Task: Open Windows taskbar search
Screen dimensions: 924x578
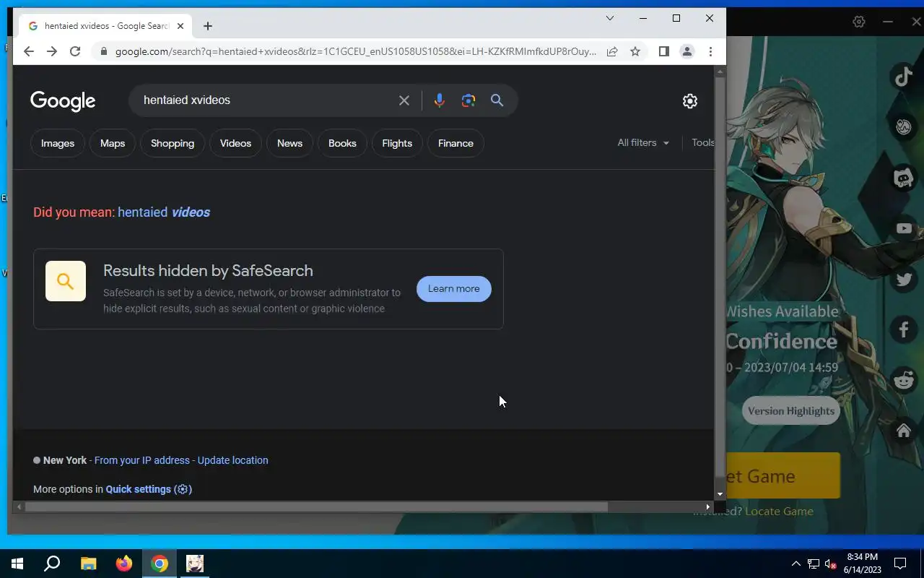Action: [x=52, y=564]
